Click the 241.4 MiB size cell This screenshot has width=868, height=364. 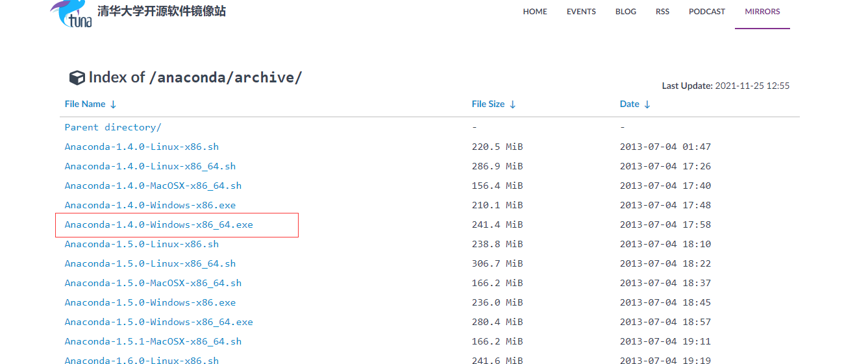click(x=497, y=224)
